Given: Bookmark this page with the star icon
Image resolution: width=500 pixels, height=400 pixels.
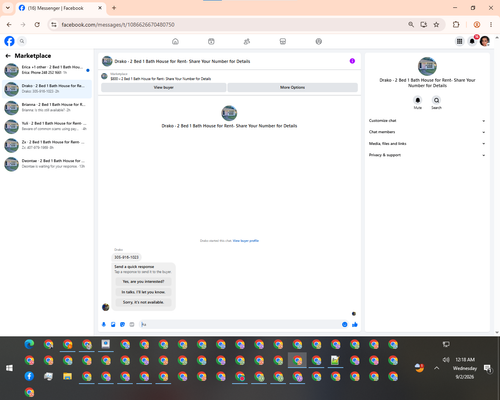Looking at the screenshot, I should pyautogui.click(x=436, y=25).
